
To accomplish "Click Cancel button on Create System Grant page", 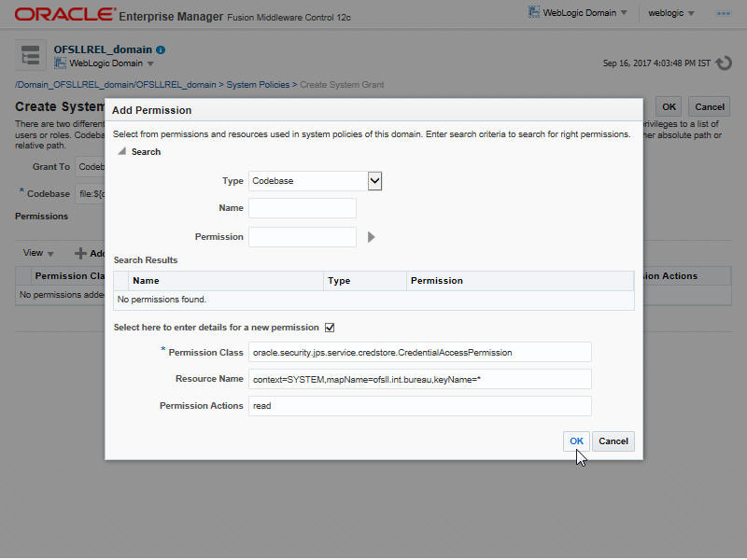I will point(710,106).
